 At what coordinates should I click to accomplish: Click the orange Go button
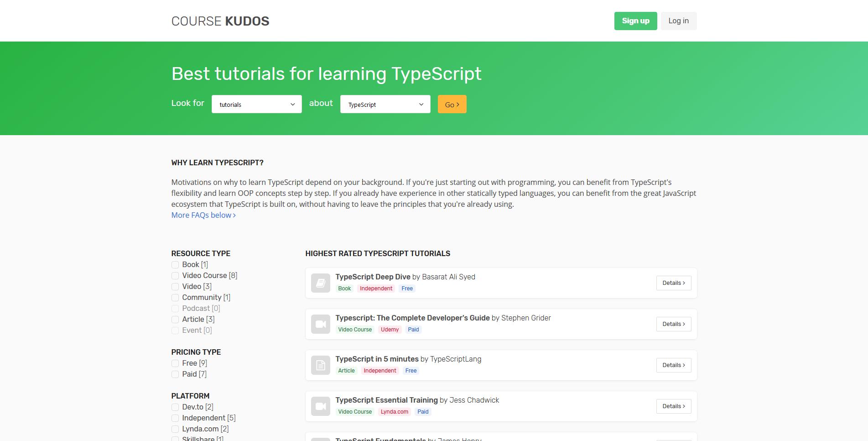pos(452,104)
